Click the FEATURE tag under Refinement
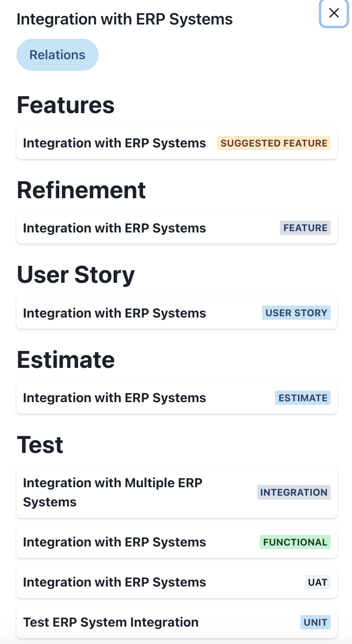The width and height of the screenshot is (352, 644). pos(305,228)
